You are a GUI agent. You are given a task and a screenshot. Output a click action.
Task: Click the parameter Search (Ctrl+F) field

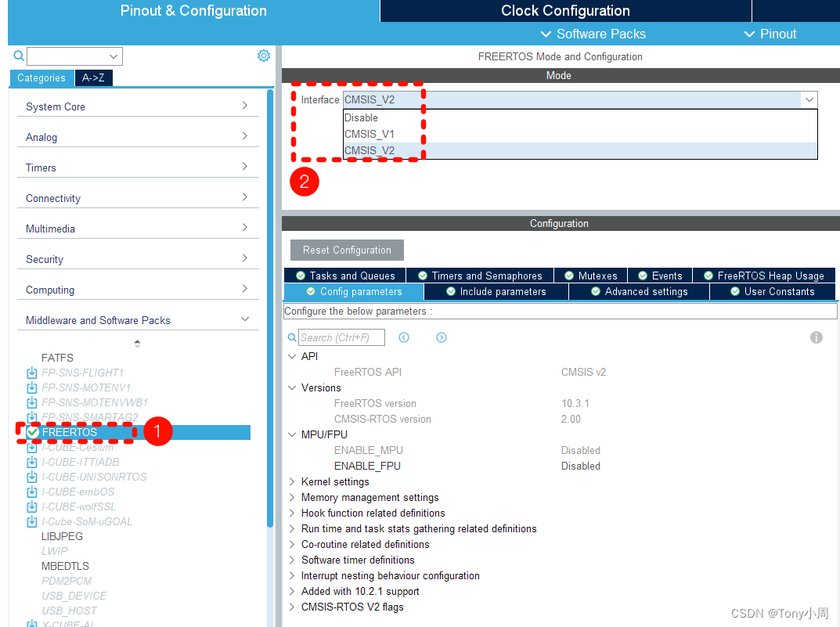click(341, 337)
